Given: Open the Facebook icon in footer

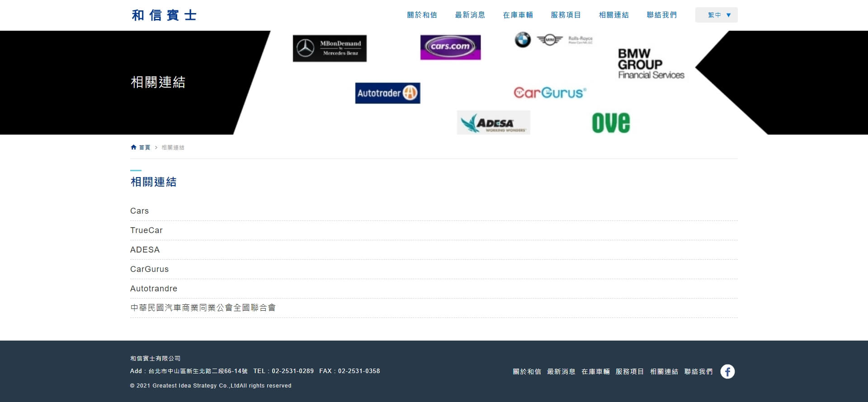Looking at the screenshot, I should (727, 371).
